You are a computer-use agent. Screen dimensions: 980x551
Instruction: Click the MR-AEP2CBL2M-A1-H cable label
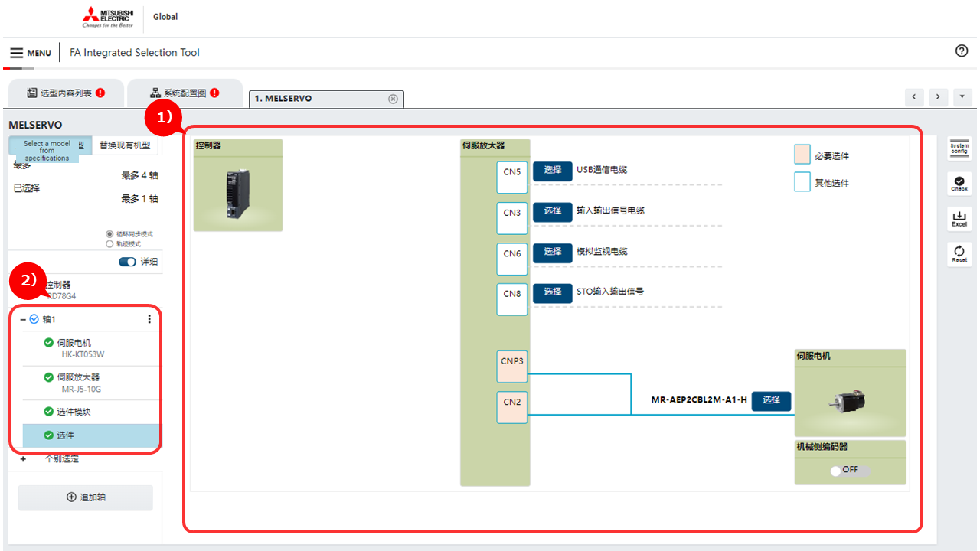click(699, 400)
